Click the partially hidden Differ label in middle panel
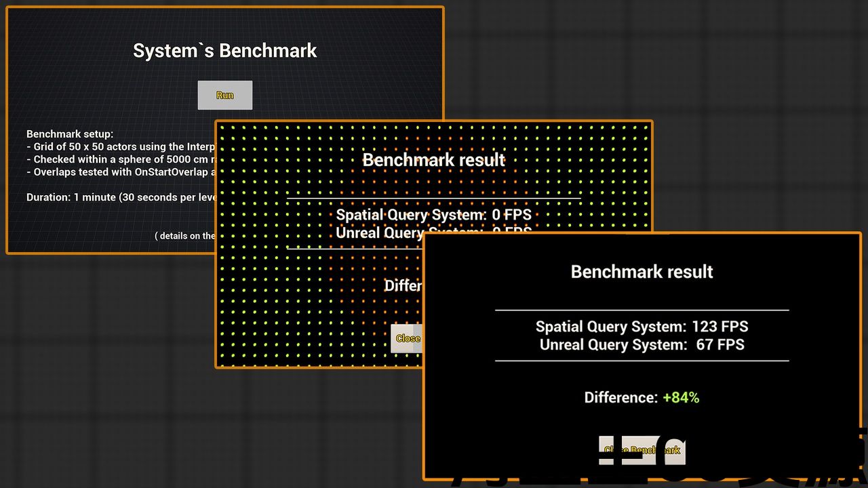The image size is (868, 488). 403,285
